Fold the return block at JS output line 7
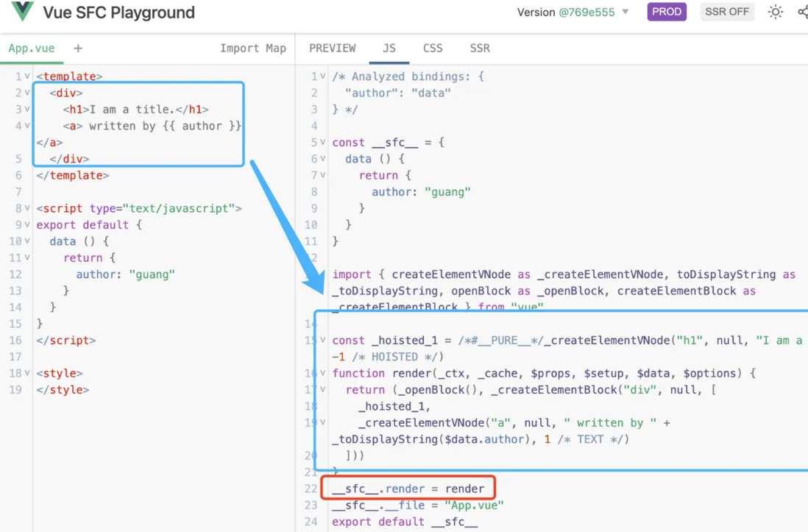Image resolution: width=808 pixels, height=532 pixels. tap(322, 175)
